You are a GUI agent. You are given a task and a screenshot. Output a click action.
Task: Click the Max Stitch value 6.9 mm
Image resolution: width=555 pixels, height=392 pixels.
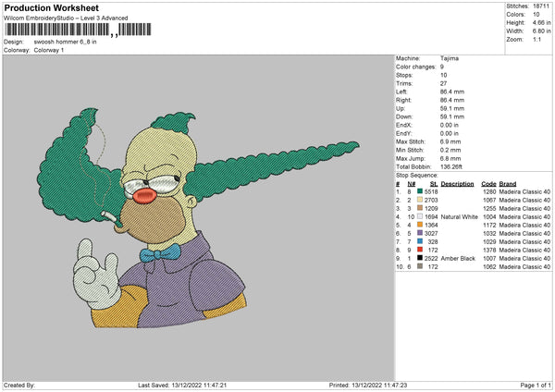(450, 141)
